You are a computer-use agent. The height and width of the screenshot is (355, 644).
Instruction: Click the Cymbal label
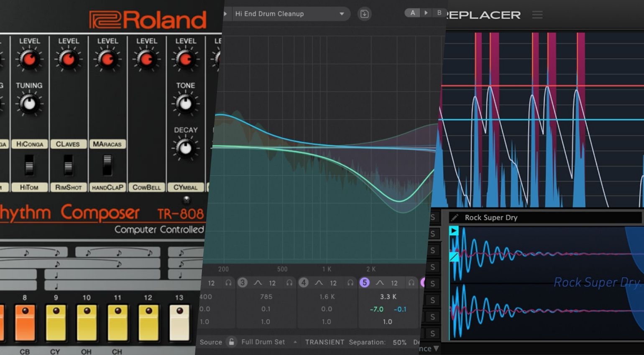point(185,187)
